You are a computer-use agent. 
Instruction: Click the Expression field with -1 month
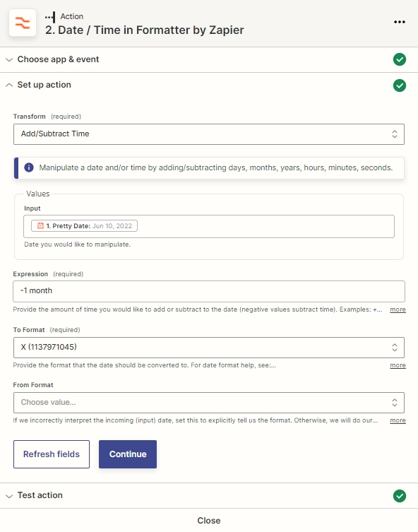click(209, 291)
